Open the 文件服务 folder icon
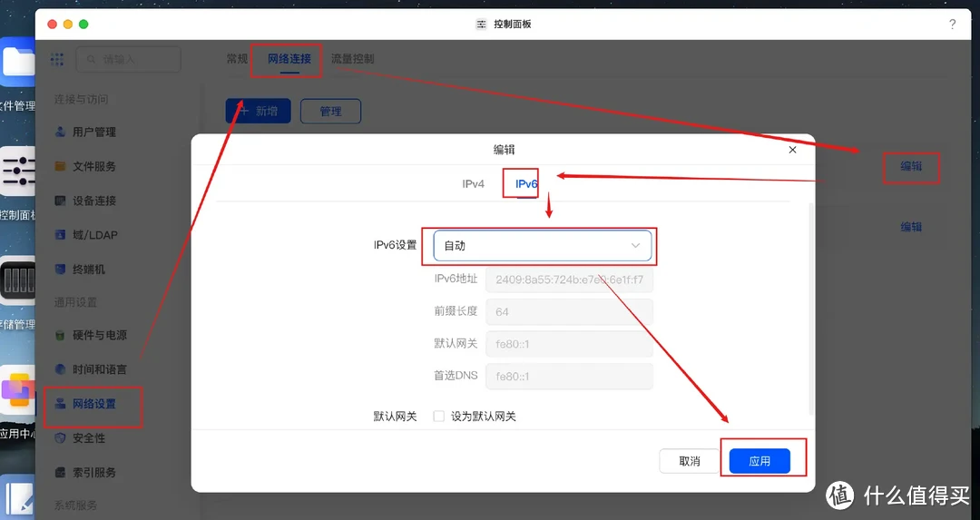Screen dimensions: 980x520 60,166
